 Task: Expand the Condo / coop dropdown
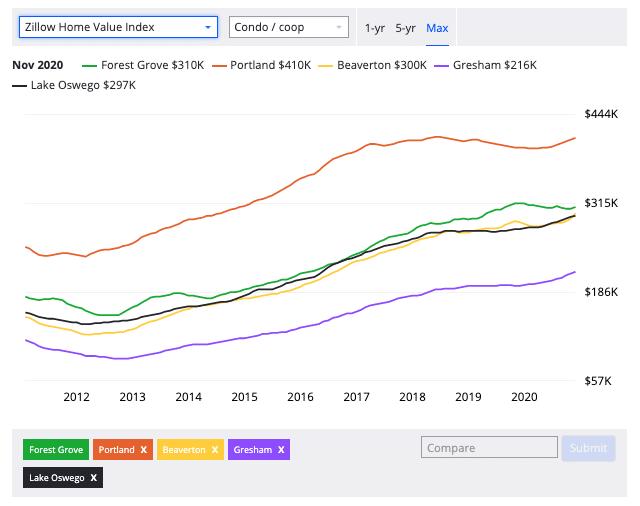click(x=289, y=27)
